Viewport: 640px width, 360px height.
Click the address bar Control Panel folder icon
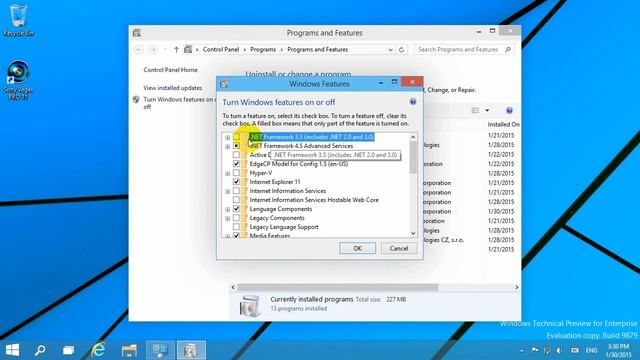pos(188,49)
